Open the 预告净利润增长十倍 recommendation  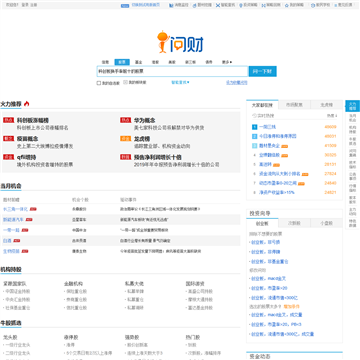pyautogui.click(x=157, y=157)
